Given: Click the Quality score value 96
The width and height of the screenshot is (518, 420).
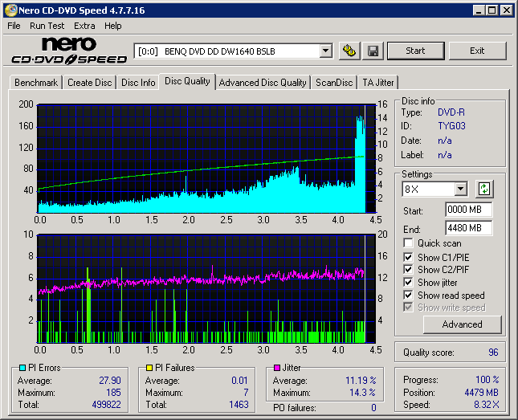Looking at the screenshot, I should pyautogui.click(x=493, y=353).
